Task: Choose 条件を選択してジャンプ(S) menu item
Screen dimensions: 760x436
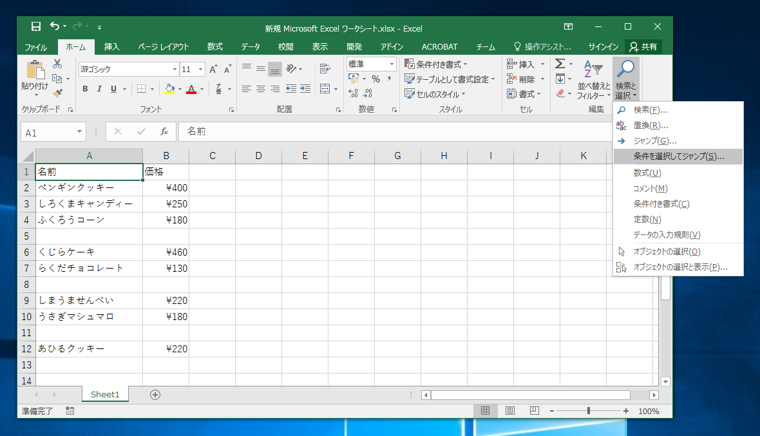Action: point(678,156)
